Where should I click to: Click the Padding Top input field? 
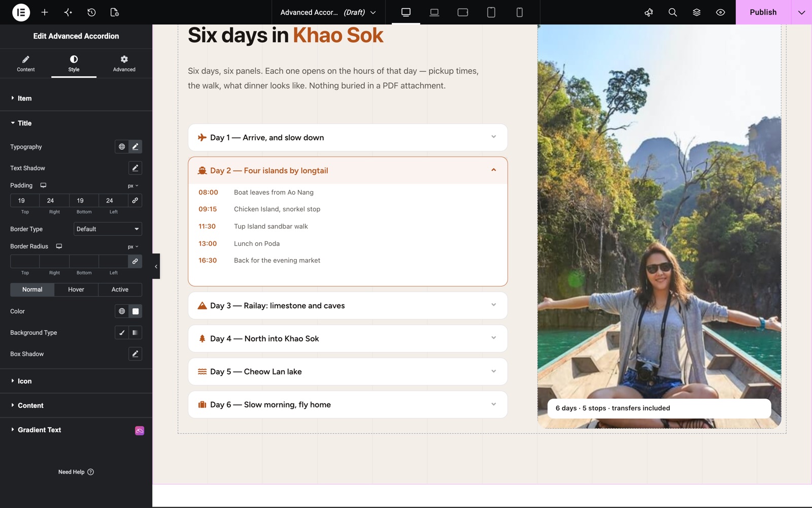tap(25, 201)
